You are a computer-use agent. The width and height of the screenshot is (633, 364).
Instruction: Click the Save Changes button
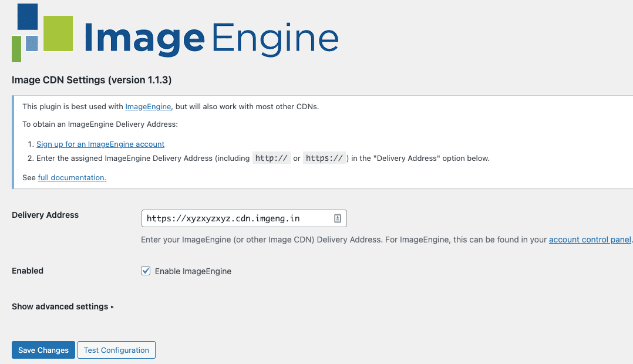[43, 350]
